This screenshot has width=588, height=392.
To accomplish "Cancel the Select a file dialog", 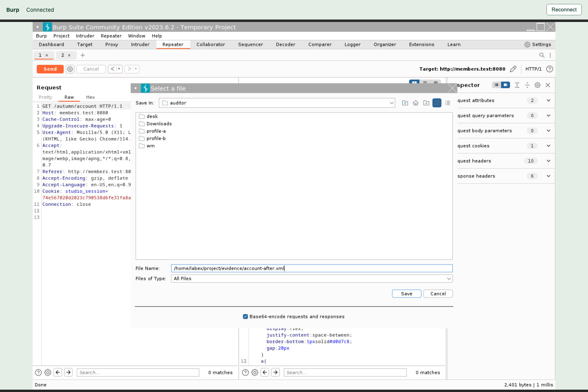I will [438, 294].
